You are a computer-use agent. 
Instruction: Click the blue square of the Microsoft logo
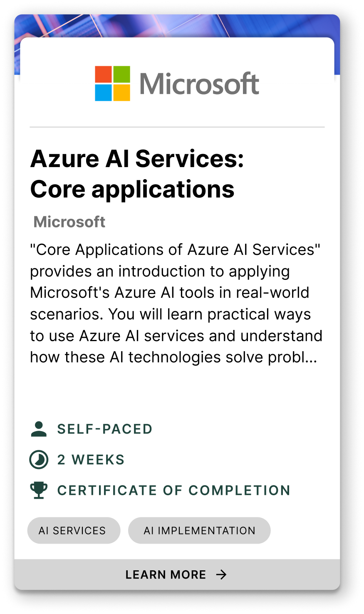(x=103, y=92)
